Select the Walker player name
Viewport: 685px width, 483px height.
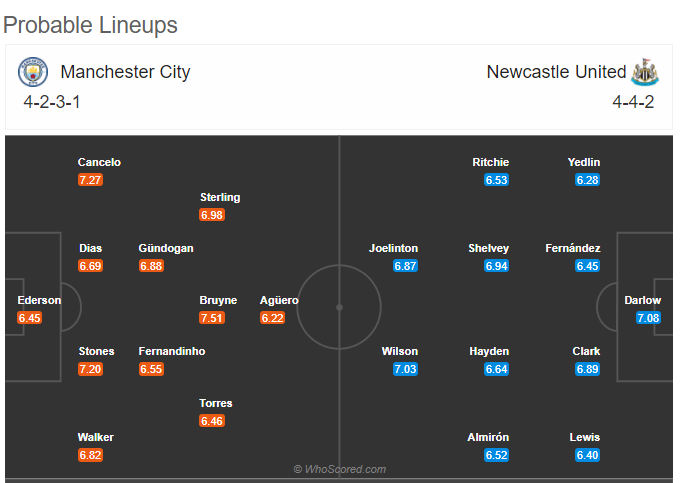(96, 438)
